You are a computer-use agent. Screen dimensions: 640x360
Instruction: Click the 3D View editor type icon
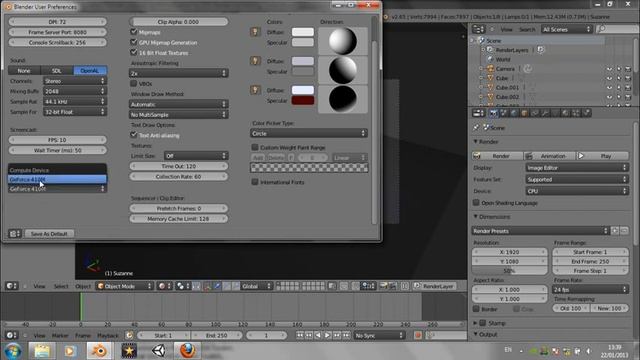point(11,286)
